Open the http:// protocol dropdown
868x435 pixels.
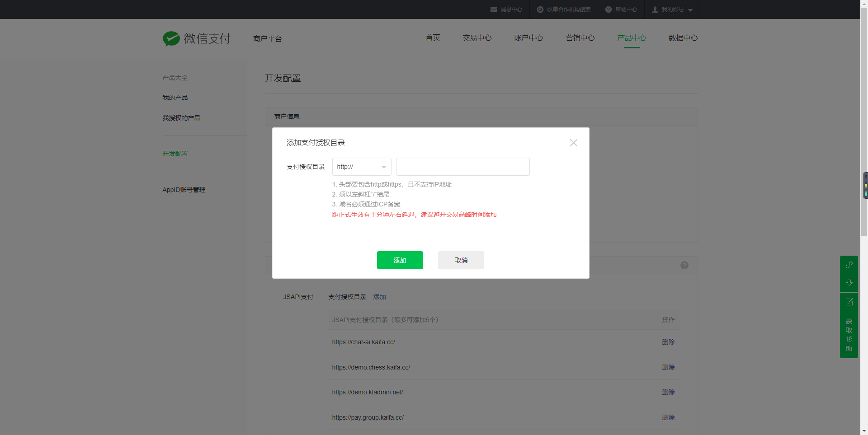(x=362, y=167)
